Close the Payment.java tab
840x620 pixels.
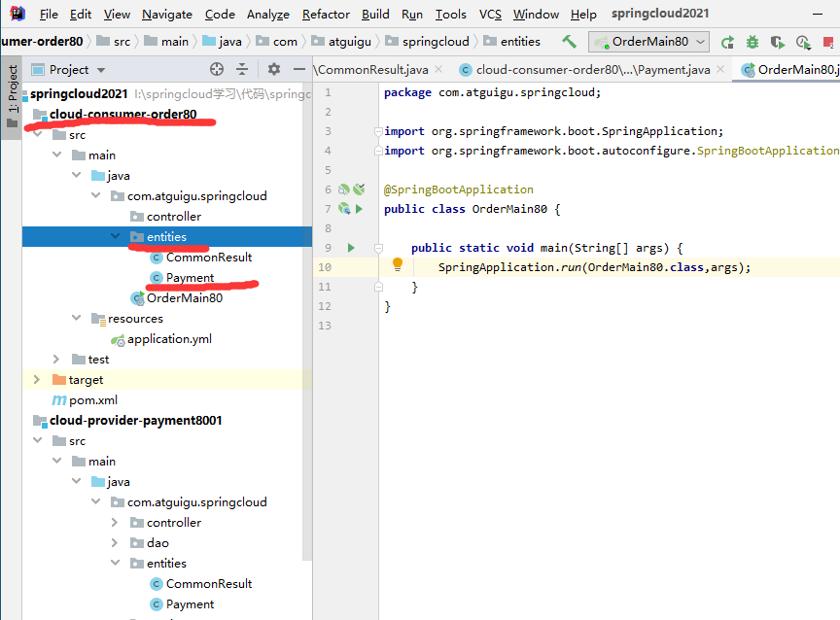tap(720, 69)
